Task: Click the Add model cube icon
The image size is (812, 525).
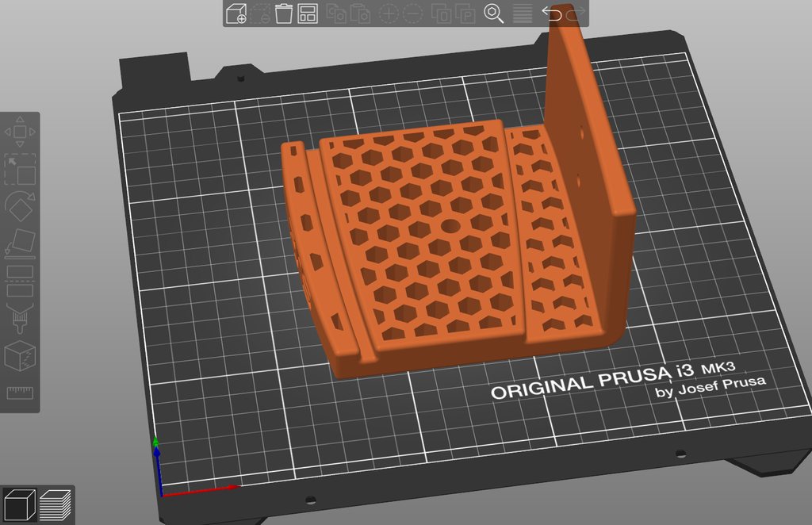Action: pos(236,13)
